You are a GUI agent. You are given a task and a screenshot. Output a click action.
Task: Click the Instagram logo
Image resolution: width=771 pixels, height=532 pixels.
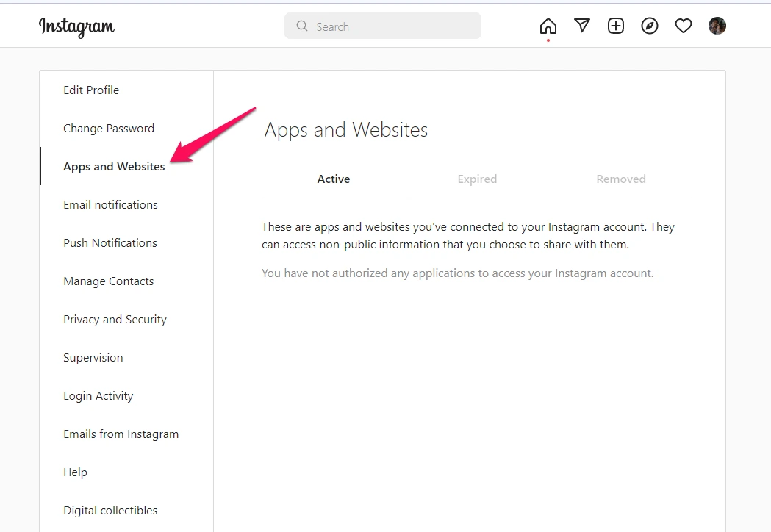coord(76,27)
